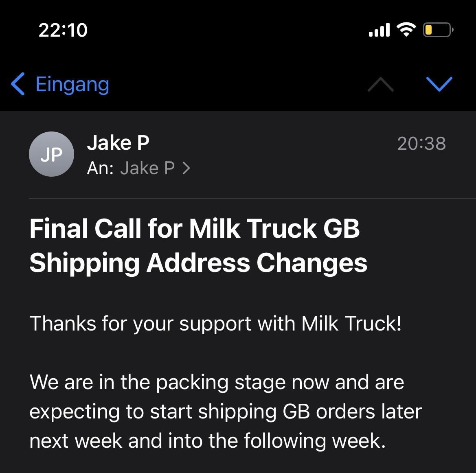The image size is (476, 473).
Task: Tap the 20:38 message timestamp
Action: click(x=421, y=144)
